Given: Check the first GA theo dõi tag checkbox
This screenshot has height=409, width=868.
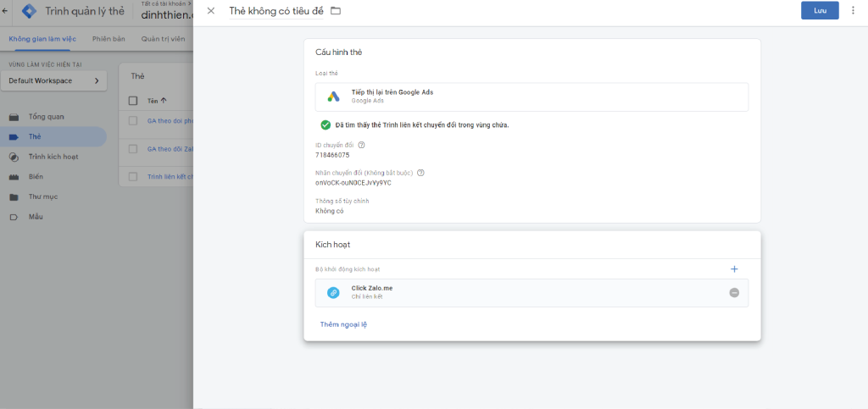Looking at the screenshot, I should 133,121.
